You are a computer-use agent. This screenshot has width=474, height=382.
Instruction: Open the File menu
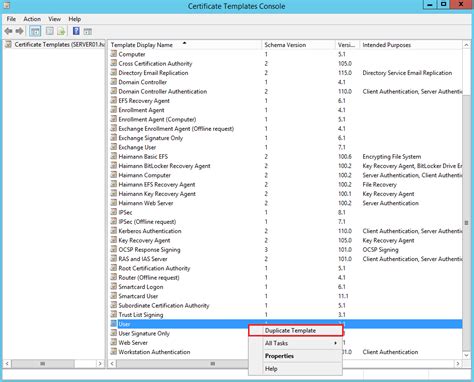[11, 19]
